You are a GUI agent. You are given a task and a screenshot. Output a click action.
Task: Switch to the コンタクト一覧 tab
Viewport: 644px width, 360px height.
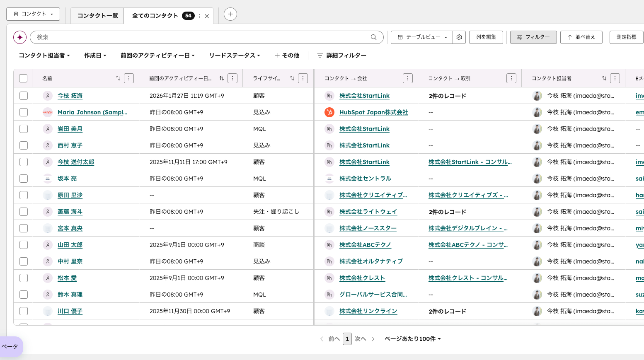(97, 16)
